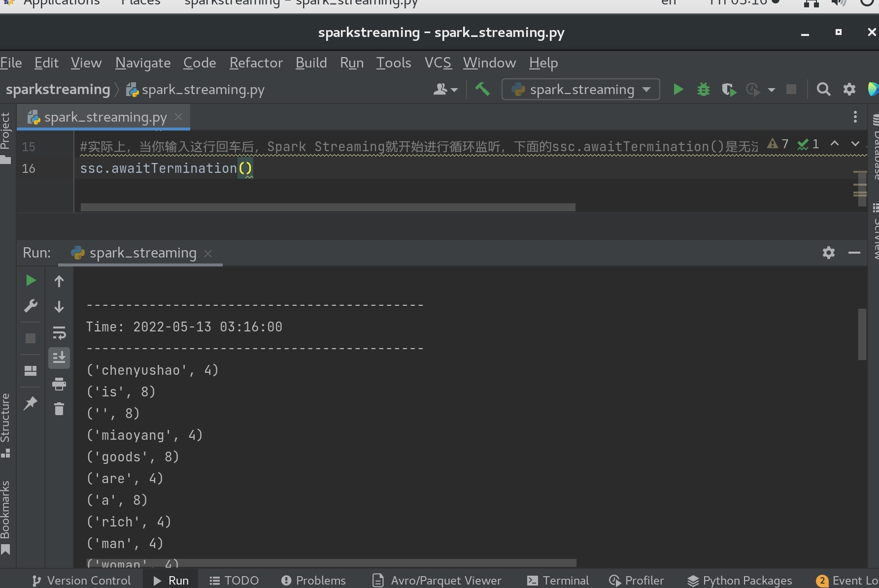Open the Terminal tool window
Viewport: 879px width, 588px height.
click(x=558, y=581)
